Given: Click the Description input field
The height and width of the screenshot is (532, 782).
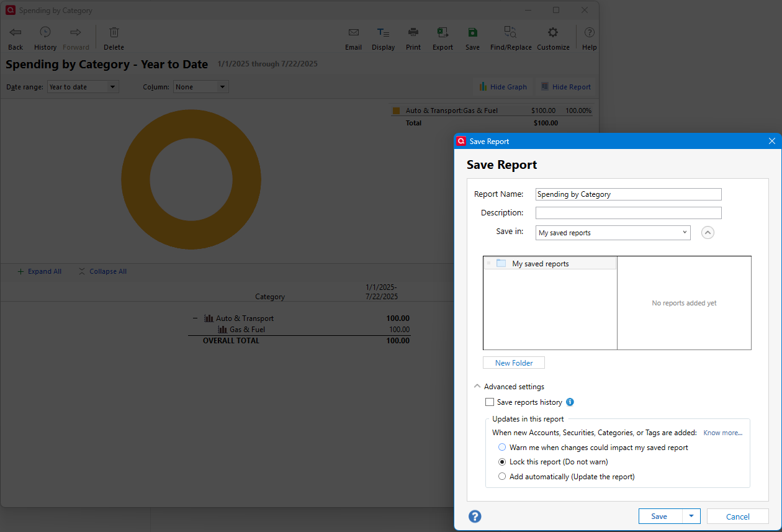Looking at the screenshot, I should pos(629,213).
